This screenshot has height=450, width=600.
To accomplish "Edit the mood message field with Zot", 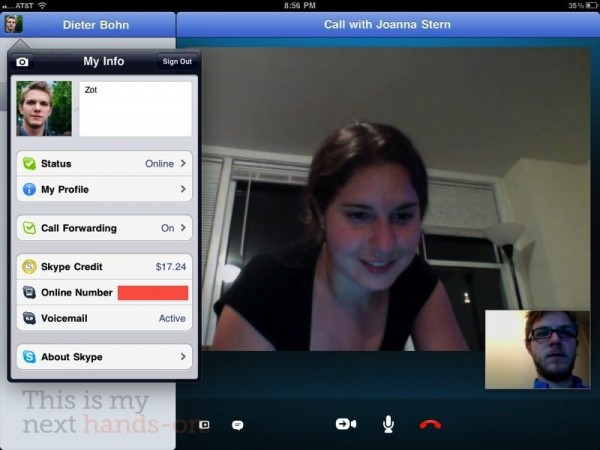I will click(x=135, y=108).
